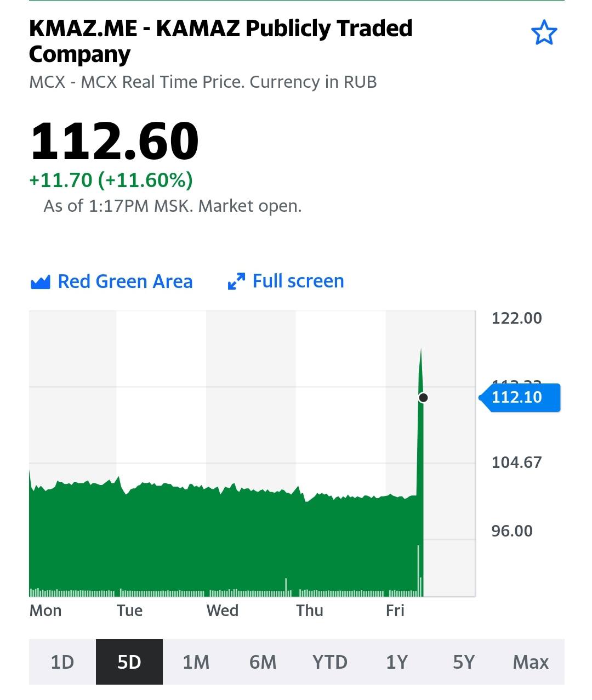
Task: Switch the chart to YTD
Action: (x=329, y=662)
